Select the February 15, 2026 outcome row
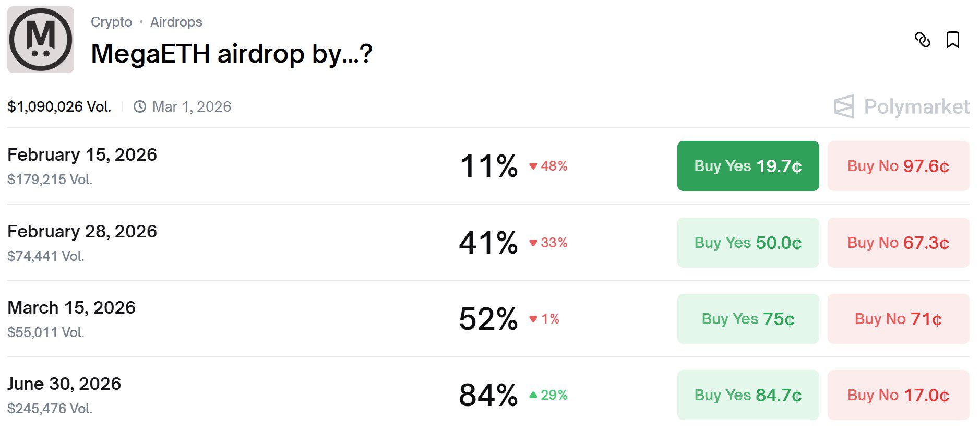Viewport: 980px width, 430px height. (82, 155)
